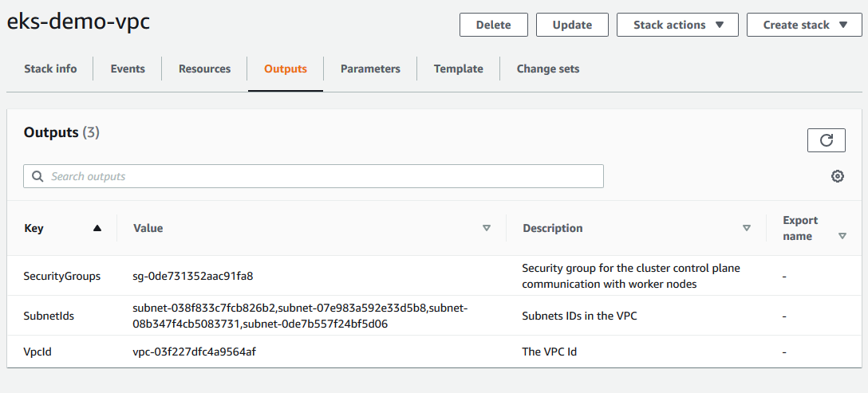Open outputs table settings gear

point(838,177)
